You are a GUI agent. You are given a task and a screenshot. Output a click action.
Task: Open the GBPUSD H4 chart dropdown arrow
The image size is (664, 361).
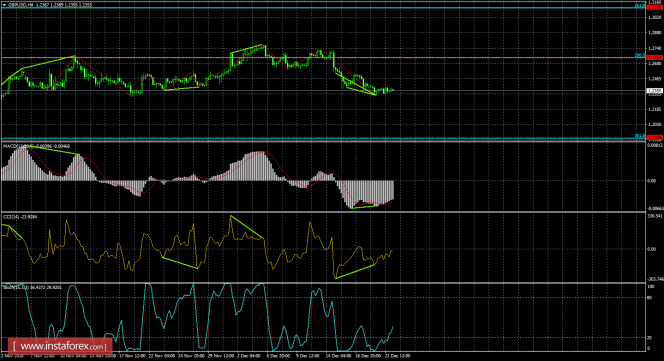[x=5, y=5]
